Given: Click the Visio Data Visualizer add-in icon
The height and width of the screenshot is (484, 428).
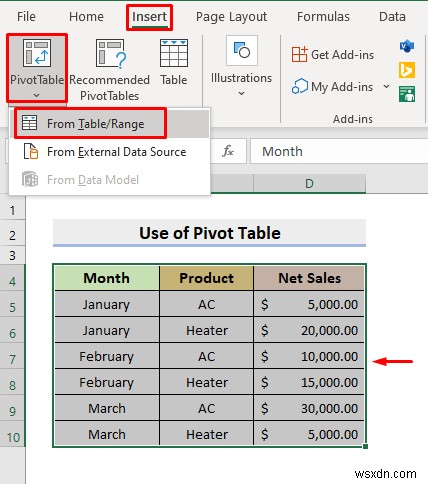Looking at the screenshot, I should tap(407, 46).
